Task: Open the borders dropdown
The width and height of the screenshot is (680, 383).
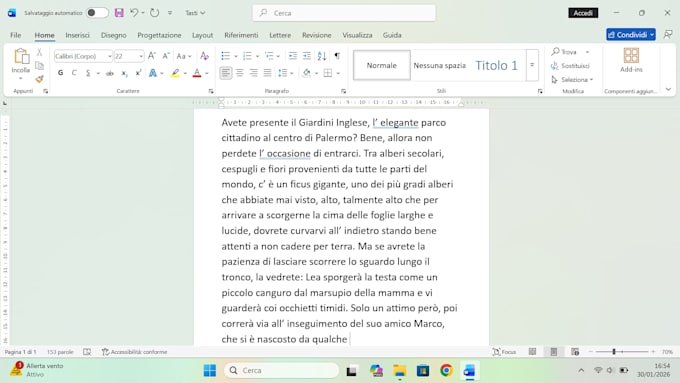Action: 338,73
